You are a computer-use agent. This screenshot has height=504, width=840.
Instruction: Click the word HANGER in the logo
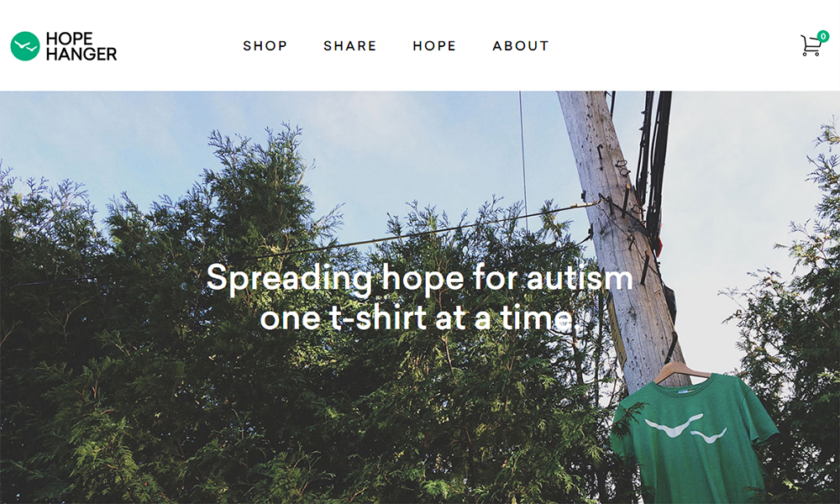(81, 54)
